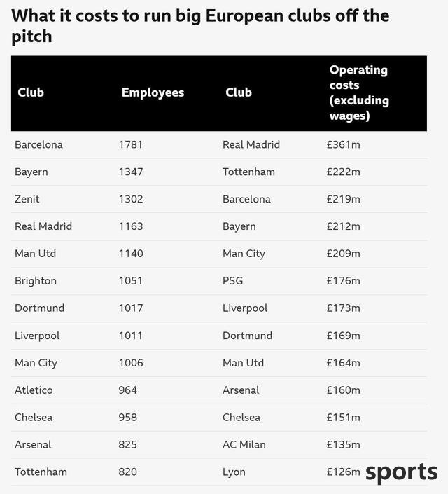This screenshot has width=448, height=494.
Task: Click PSG in the costs column
Action: coord(232,281)
